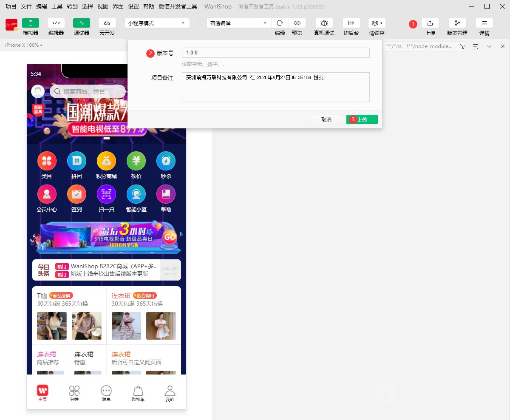Toggle the Simulator (模拟器) panel button
The height and width of the screenshot is (420, 510).
point(31,23)
